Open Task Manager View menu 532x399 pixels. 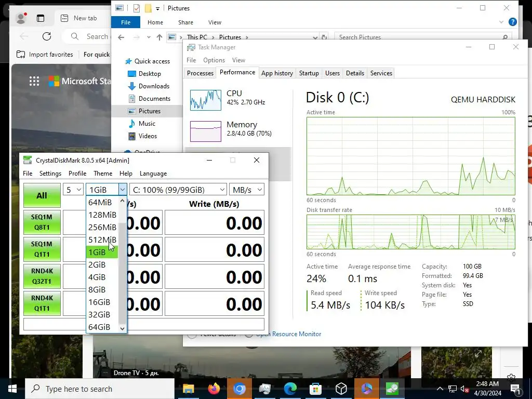click(x=238, y=60)
